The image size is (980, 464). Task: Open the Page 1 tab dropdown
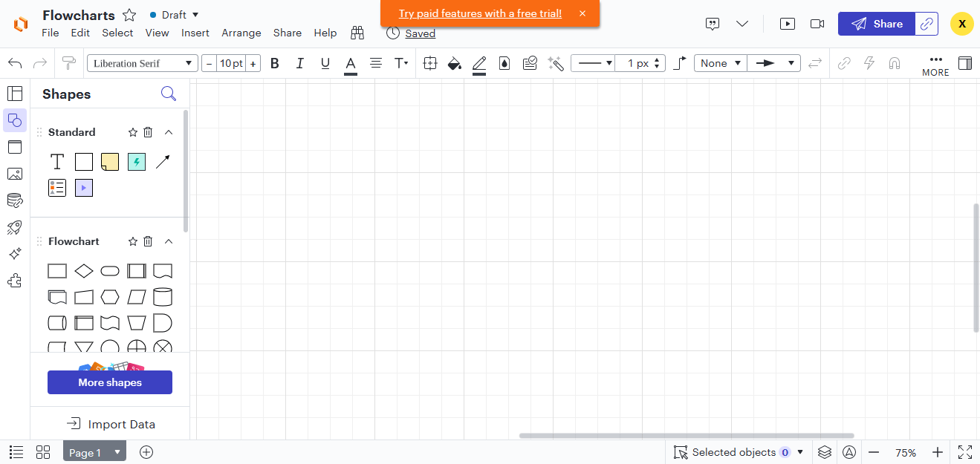coord(116,451)
